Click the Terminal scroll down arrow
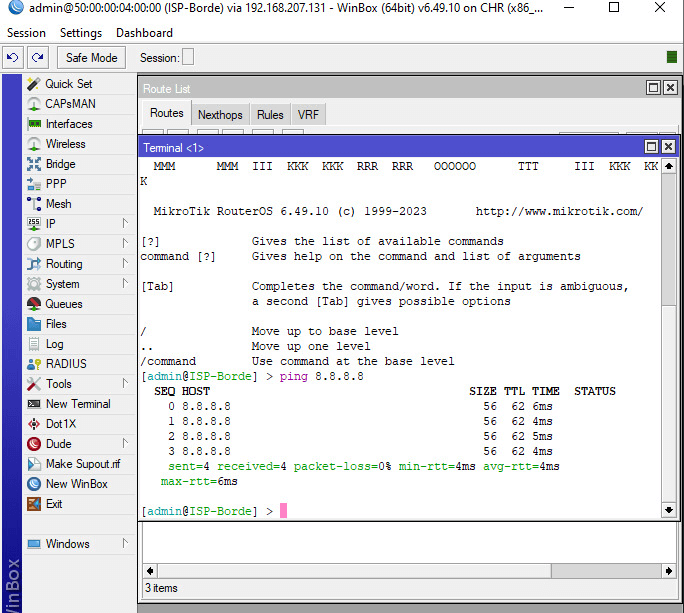Viewport: 684px width, 613px height. pyautogui.click(x=669, y=510)
